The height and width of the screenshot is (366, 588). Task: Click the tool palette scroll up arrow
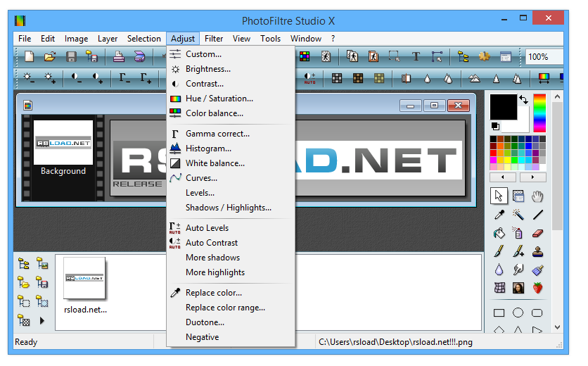click(557, 97)
